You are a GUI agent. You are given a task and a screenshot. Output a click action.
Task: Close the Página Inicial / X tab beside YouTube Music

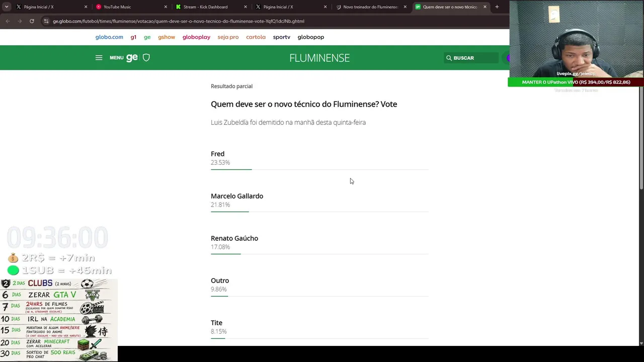tap(86, 7)
